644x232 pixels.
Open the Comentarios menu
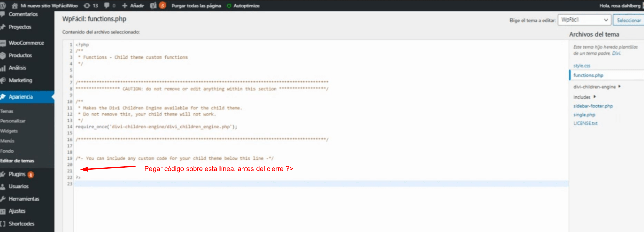tap(23, 14)
